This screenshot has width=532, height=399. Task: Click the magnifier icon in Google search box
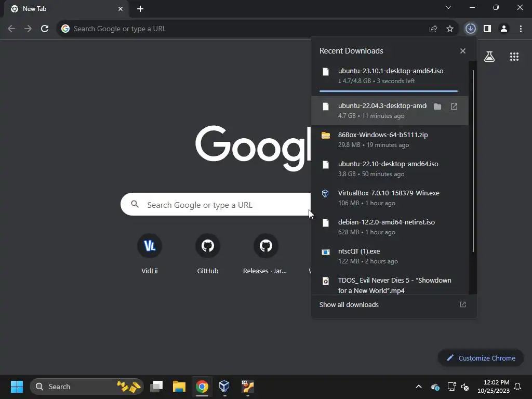coord(135,204)
